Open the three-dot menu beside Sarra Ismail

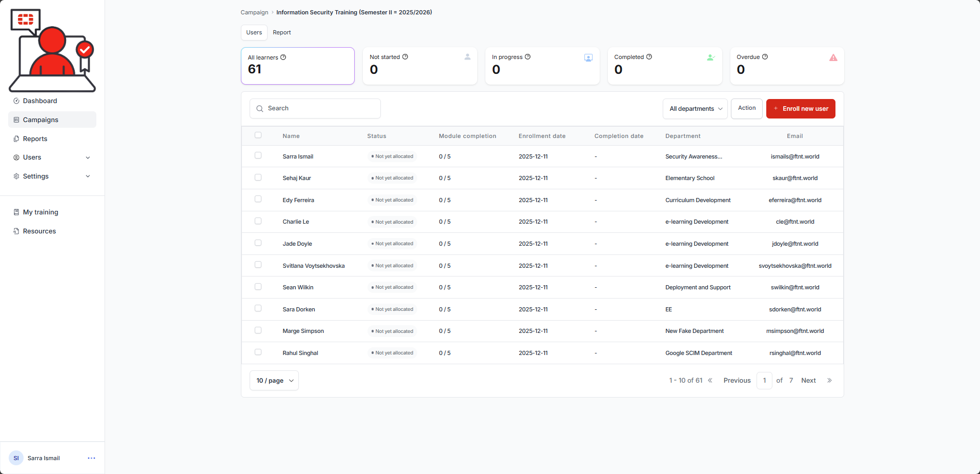[x=91, y=458]
